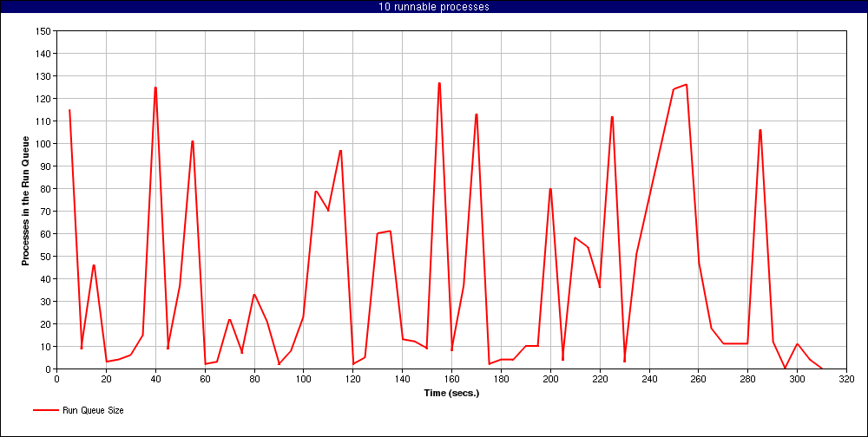Click the '10 runnable processes' chart title
Viewport: 868px width, 437px height.
pos(433,7)
